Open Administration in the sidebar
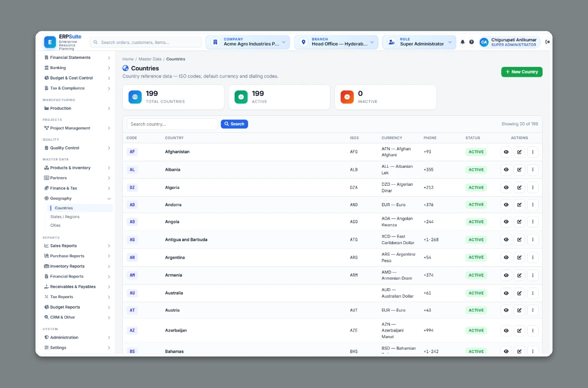Viewport: 588px width, 388px height. point(78,338)
